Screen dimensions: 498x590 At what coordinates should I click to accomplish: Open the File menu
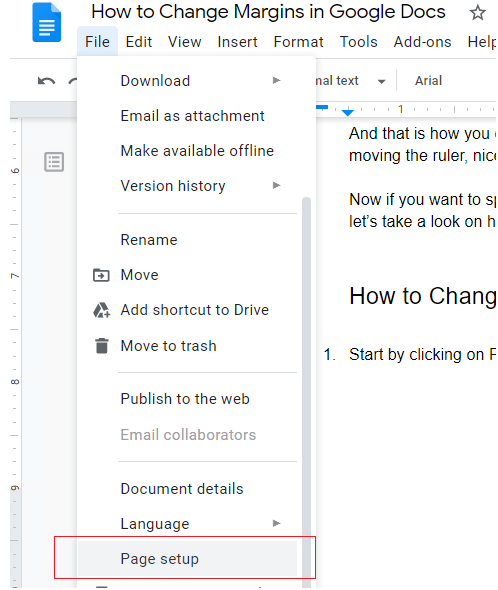pyautogui.click(x=97, y=42)
